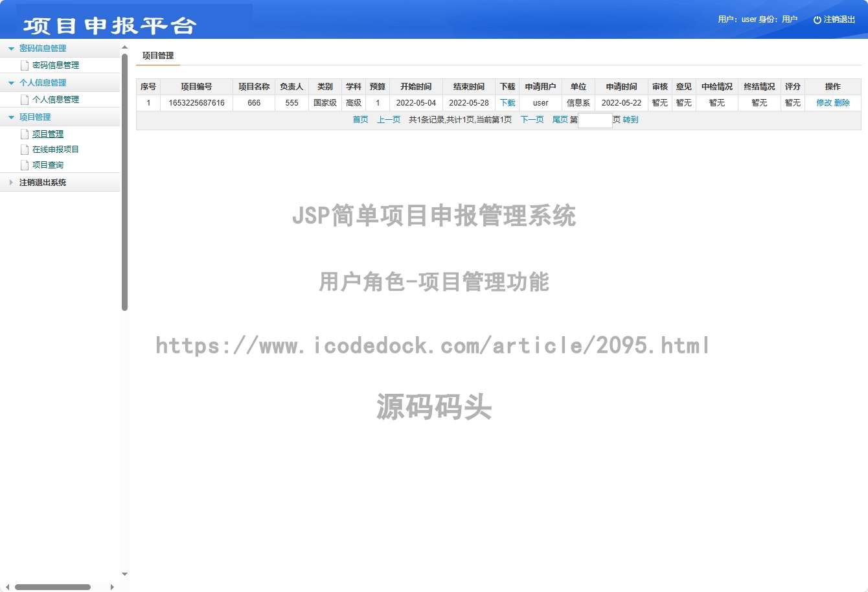
Task: Click the sidebar scroll down arrow
Action: click(124, 574)
